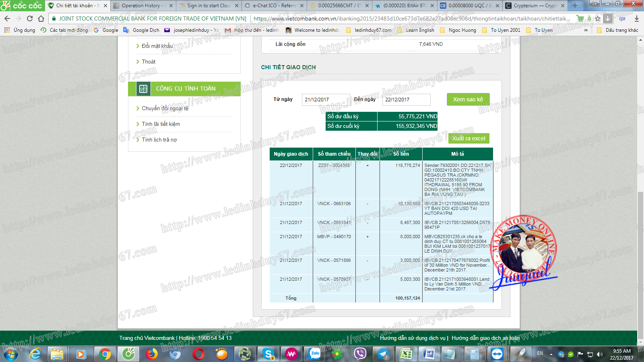This screenshot has width=644, height=362.
Task: Open the ledinhduy67.com bookmark folder
Action: 369,30
